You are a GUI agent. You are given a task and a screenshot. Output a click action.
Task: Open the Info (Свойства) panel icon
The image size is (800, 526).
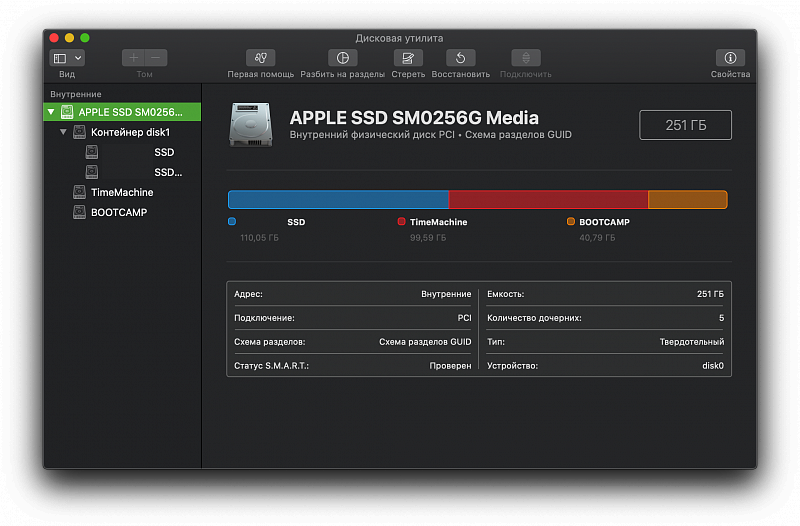click(x=730, y=58)
